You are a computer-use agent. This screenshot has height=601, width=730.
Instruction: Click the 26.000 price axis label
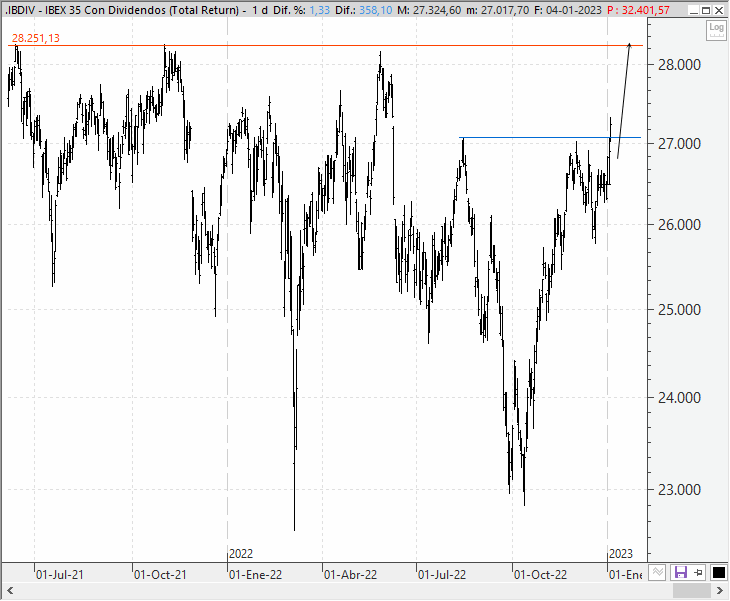click(679, 225)
